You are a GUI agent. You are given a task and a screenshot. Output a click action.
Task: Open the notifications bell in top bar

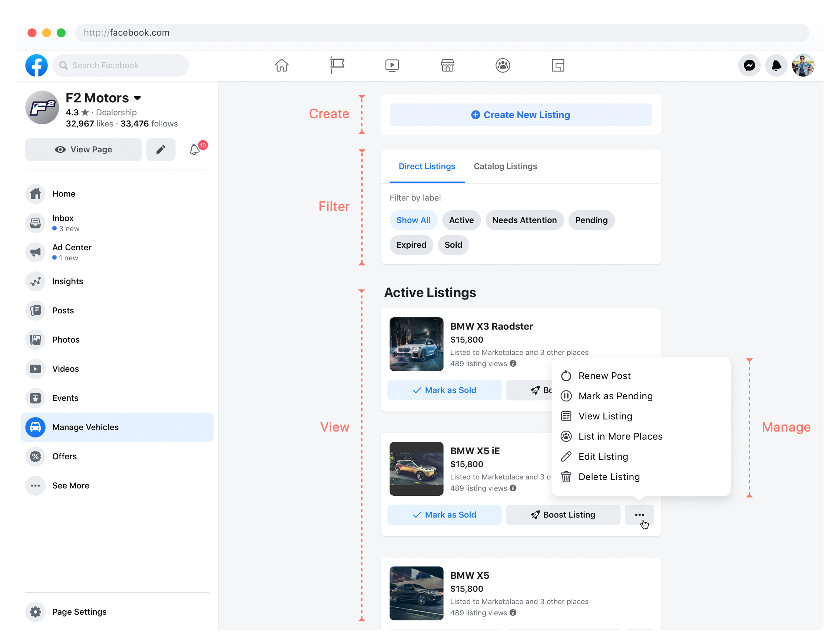click(x=776, y=65)
